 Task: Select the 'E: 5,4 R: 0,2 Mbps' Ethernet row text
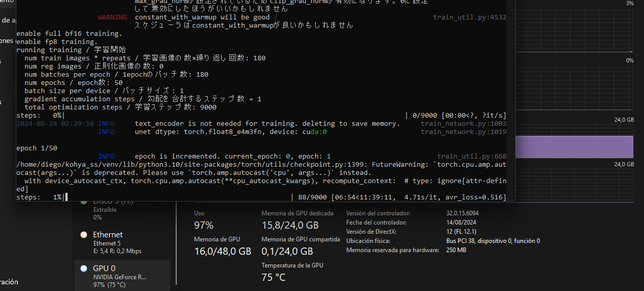[117, 251]
